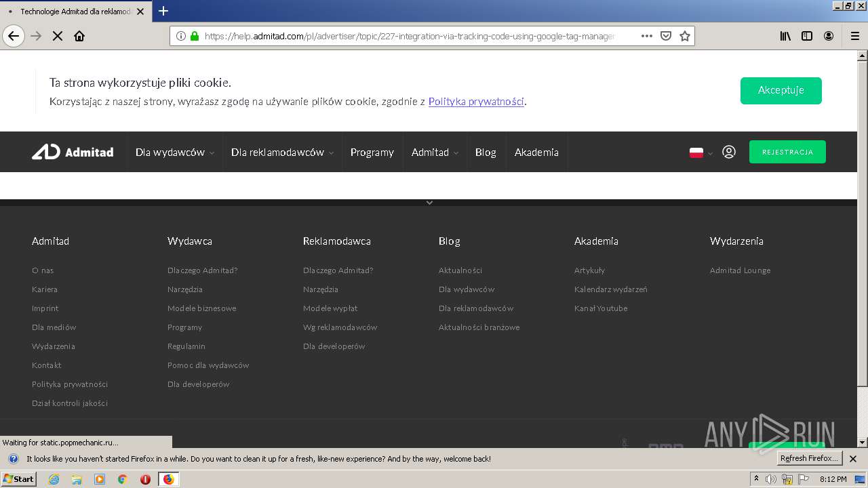
Task: Open the browser home page
Action: 79,36
